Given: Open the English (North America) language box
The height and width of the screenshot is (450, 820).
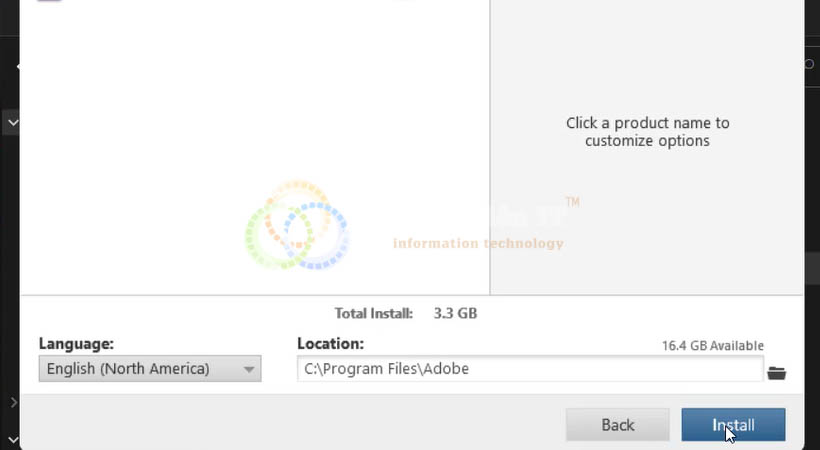Looking at the screenshot, I should (150, 369).
